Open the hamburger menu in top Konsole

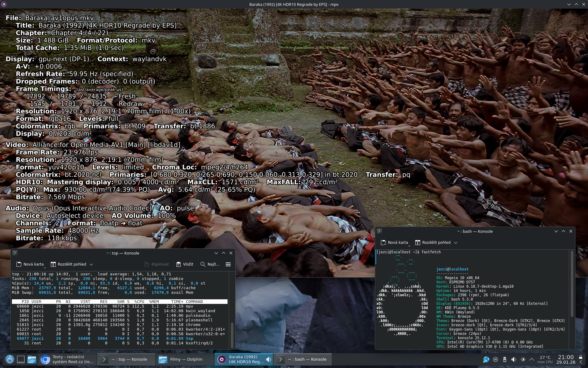[228, 264]
